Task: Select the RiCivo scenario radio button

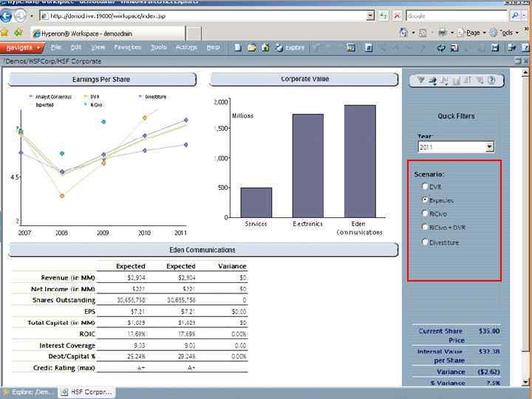Action: [425, 214]
